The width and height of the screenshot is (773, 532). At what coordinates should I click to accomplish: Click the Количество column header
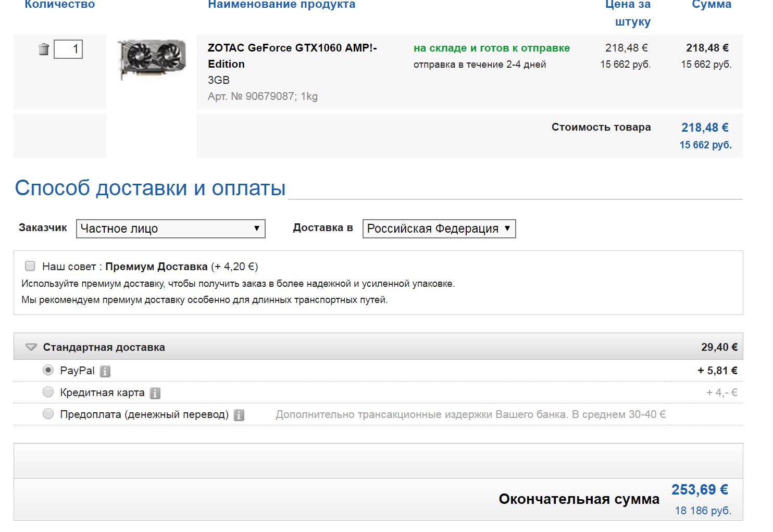pos(60,4)
